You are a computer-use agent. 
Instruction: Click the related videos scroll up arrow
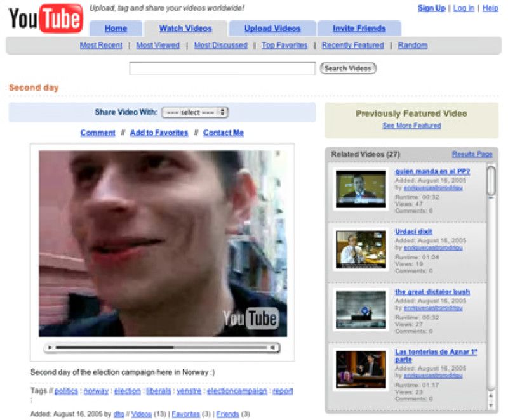[491, 395]
